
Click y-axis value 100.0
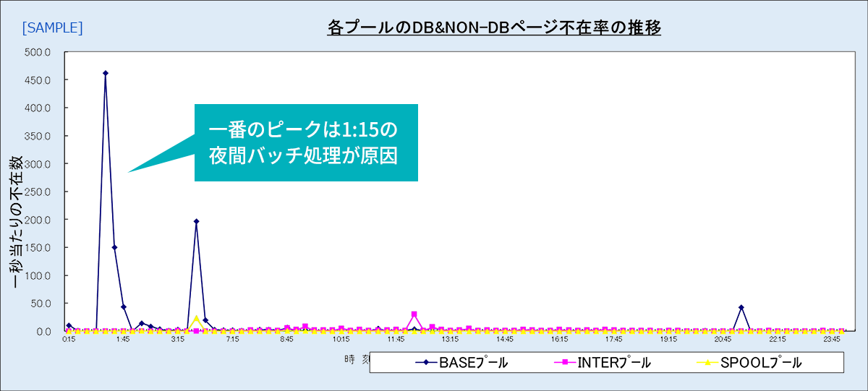[x=38, y=275]
